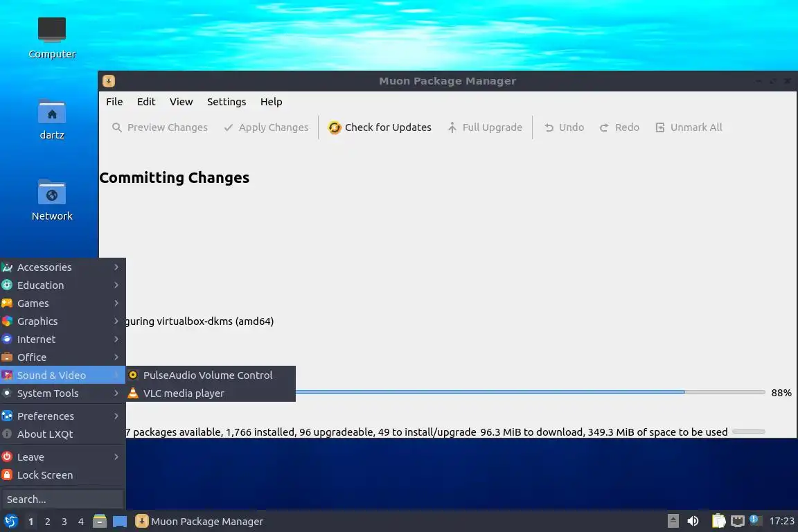
Task: Click the Undo arrow icon
Action: tap(549, 127)
